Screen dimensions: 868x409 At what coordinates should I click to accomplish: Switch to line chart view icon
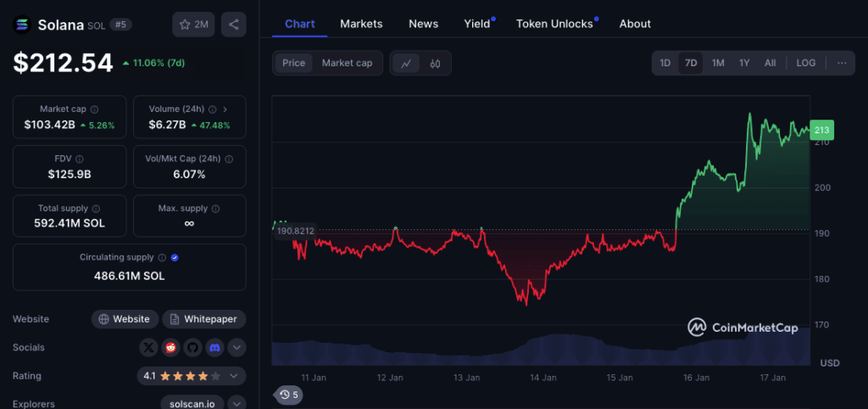(x=406, y=63)
